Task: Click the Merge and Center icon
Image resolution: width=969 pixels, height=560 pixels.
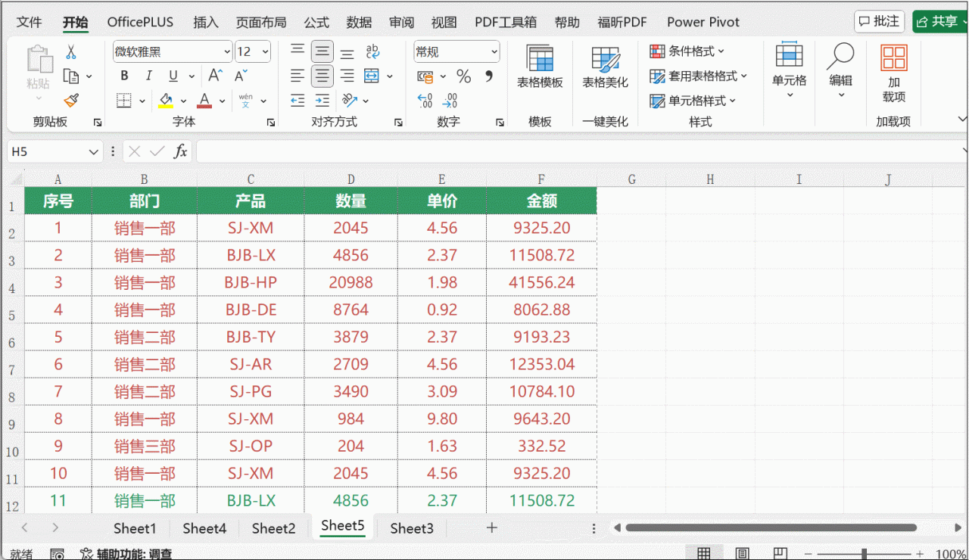Action: [x=372, y=76]
